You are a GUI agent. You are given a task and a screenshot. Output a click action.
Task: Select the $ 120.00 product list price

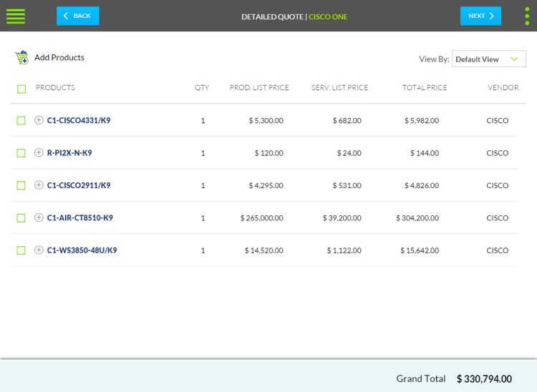click(x=268, y=153)
